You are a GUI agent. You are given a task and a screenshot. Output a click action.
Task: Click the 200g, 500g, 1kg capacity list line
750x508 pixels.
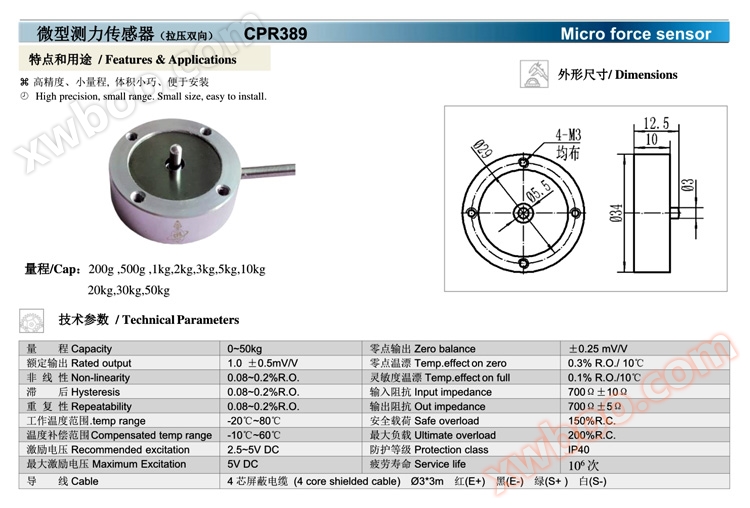click(176, 269)
